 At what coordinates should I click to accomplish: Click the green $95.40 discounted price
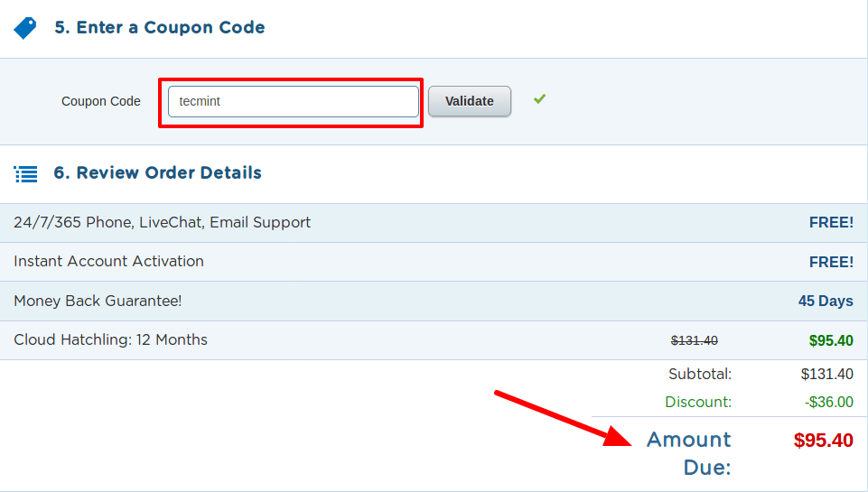[831, 340]
